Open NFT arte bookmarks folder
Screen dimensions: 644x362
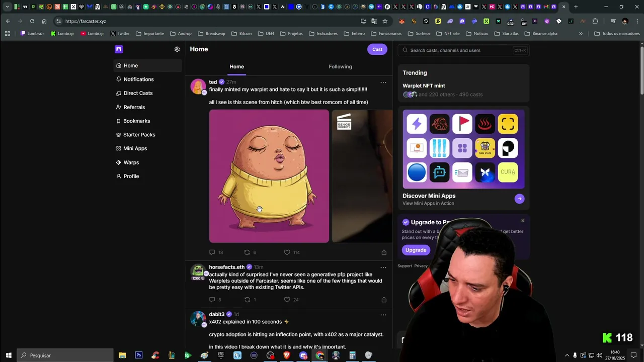click(x=447, y=34)
